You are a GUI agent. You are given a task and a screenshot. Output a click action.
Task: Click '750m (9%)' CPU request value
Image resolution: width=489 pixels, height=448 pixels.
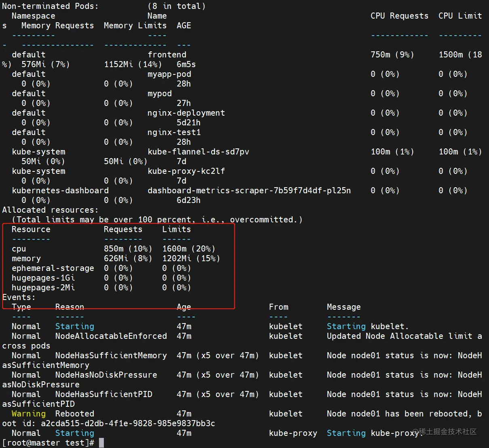tap(392, 55)
